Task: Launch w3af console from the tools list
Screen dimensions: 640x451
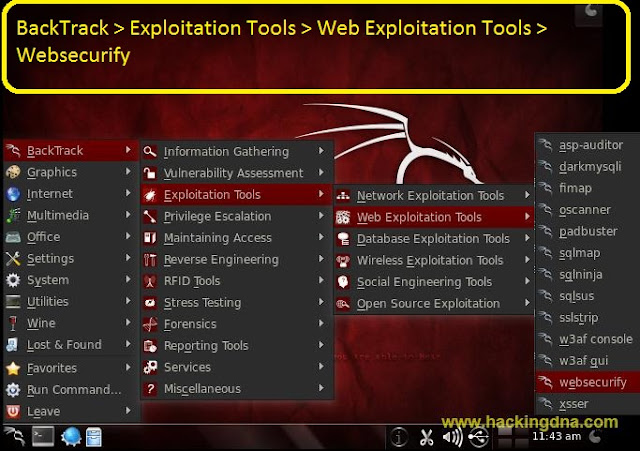Action: click(588, 339)
